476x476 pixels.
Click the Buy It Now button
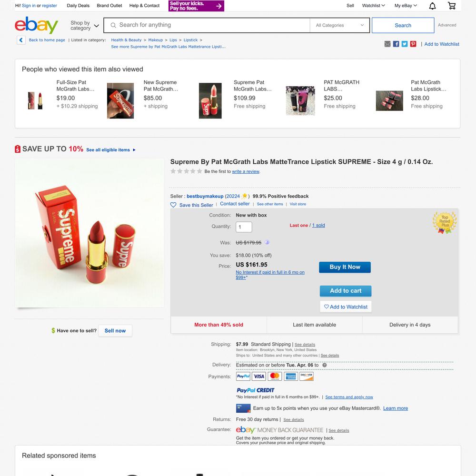[345, 267]
